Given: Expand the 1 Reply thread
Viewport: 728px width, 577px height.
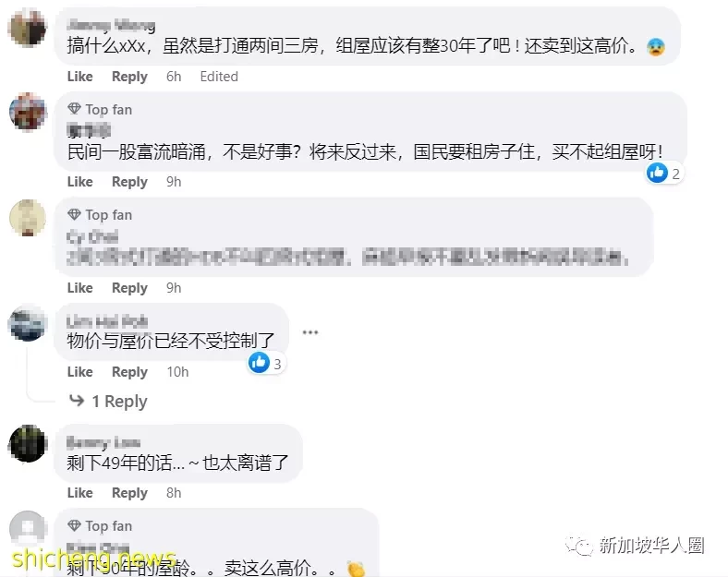Looking at the screenshot, I should click(x=119, y=401).
